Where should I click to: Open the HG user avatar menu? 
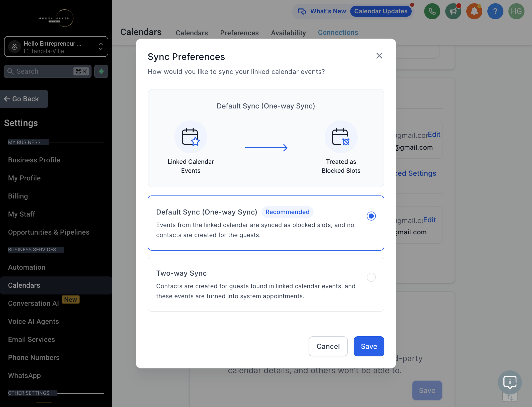[x=516, y=11]
